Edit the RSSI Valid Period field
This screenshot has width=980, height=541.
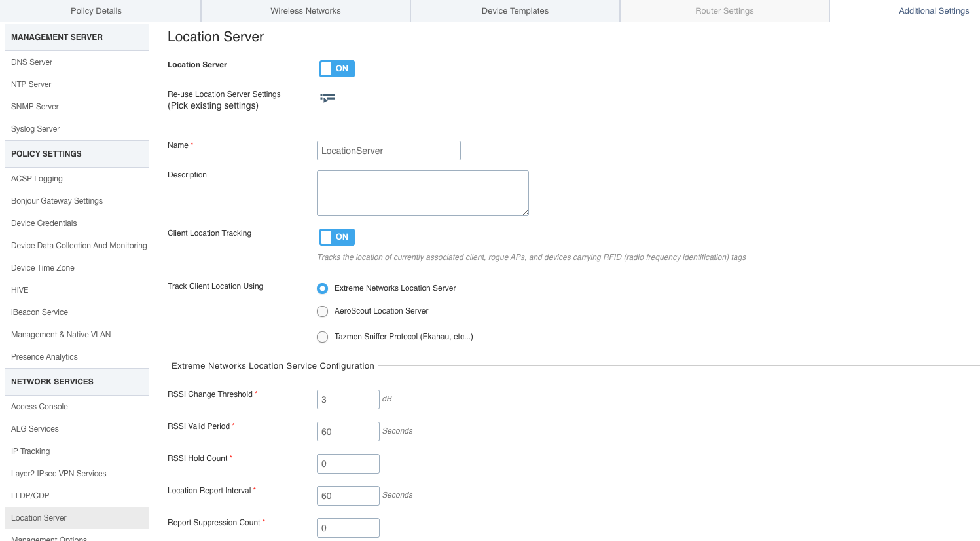(348, 432)
